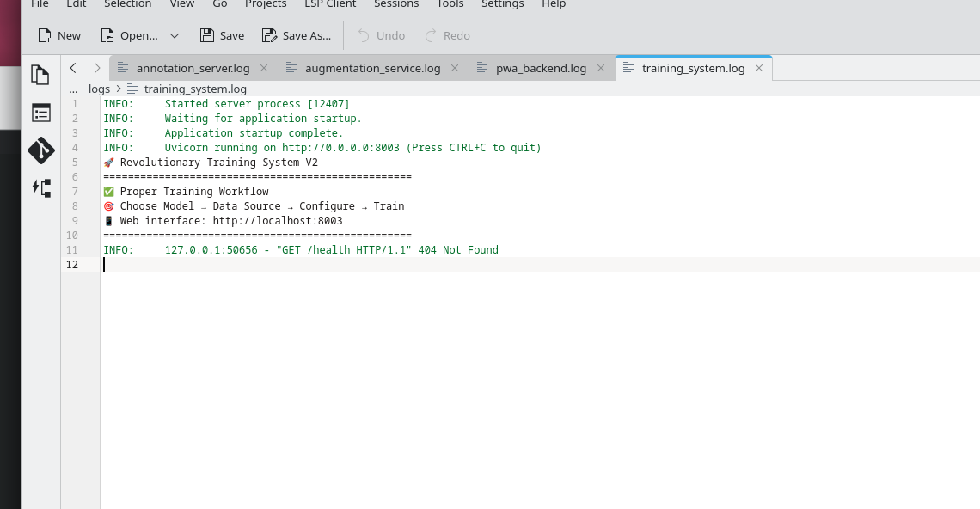Click the line number 1 in the gutter
The height and width of the screenshot is (509, 980).
75,104
